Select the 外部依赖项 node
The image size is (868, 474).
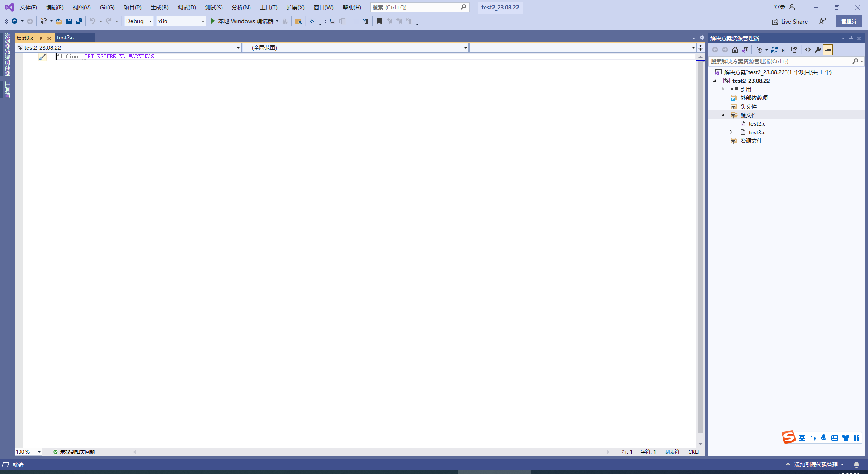[x=754, y=98]
